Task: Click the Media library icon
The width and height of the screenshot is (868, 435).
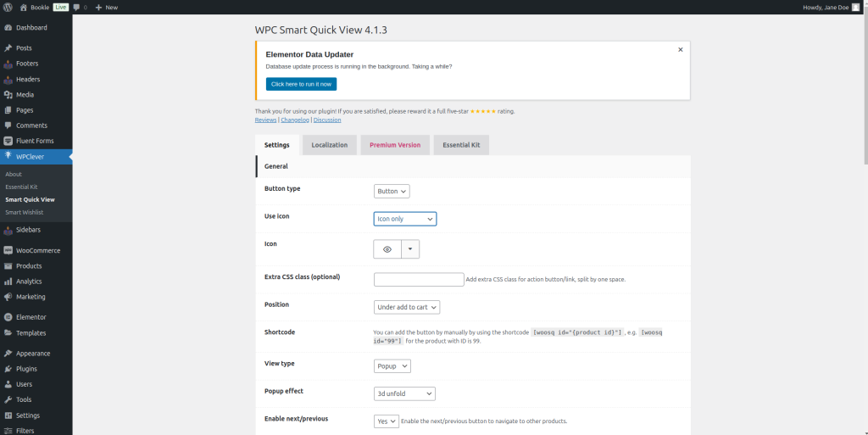Action: click(8, 95)
